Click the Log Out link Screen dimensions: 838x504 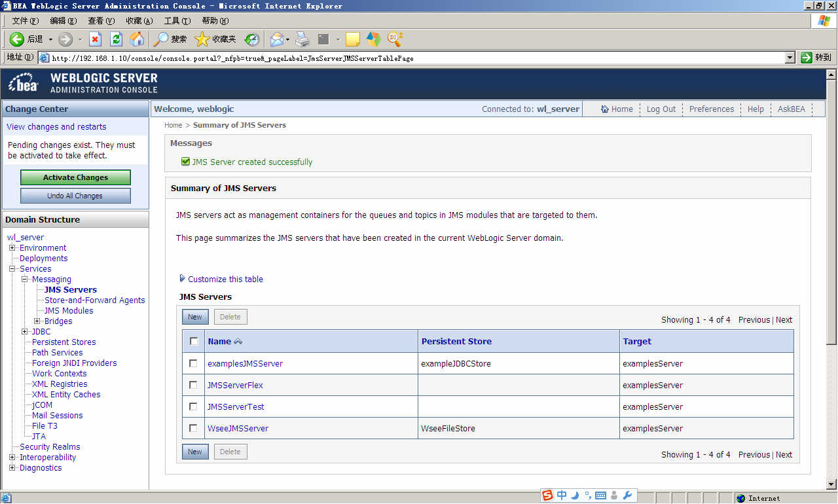click(661, 109)
